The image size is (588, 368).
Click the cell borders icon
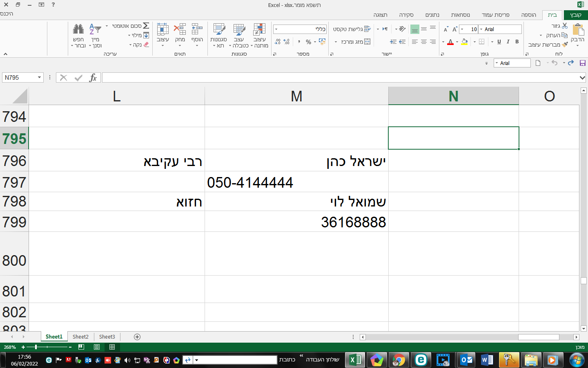tap(482, 42)
